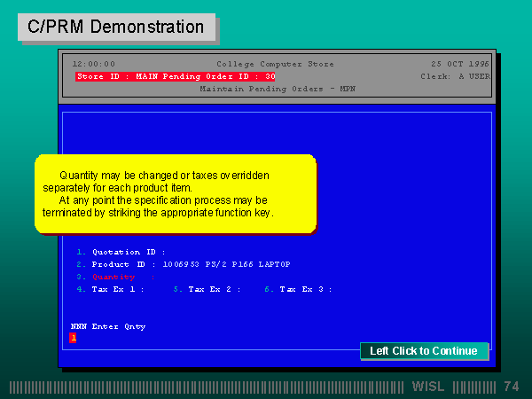Click the red quantity entry cursor box
532x399 pixels.
click(x=74, y=338)
